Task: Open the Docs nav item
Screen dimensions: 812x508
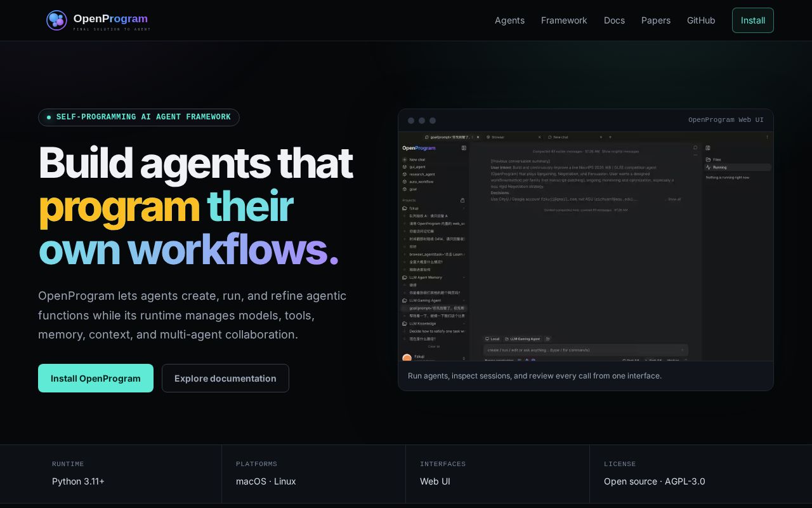Action: (x=614, y=20)
